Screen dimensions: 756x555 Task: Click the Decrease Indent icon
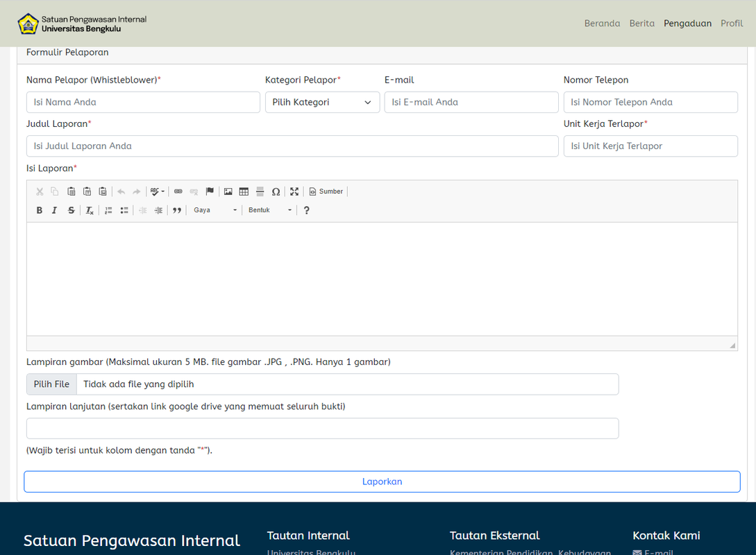tap(143, 210)
